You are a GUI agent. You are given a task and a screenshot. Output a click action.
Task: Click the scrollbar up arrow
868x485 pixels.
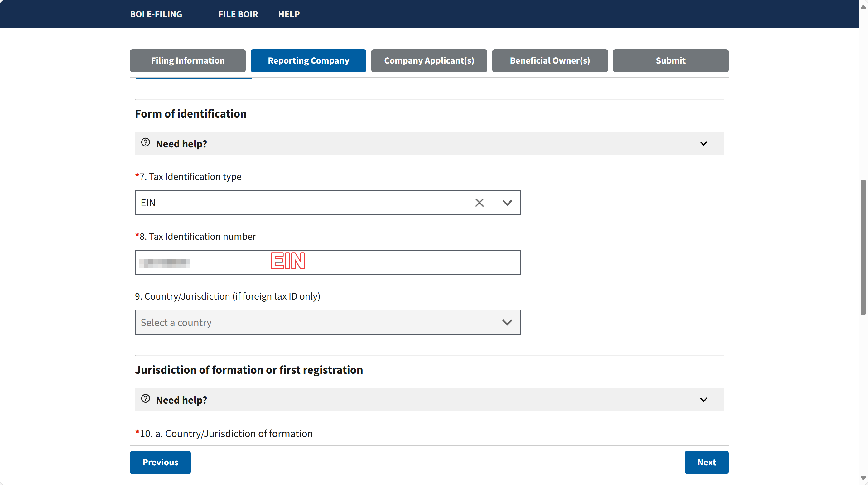point(863,7)
